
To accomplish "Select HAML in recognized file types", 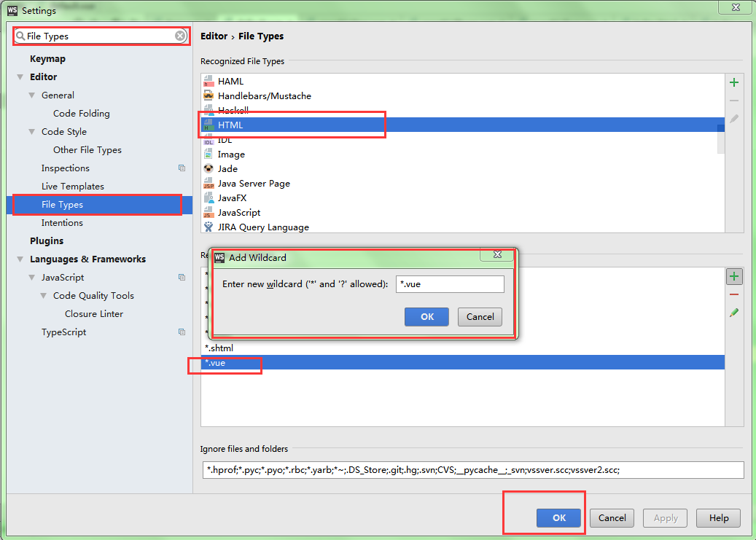I will pos(462,81).
